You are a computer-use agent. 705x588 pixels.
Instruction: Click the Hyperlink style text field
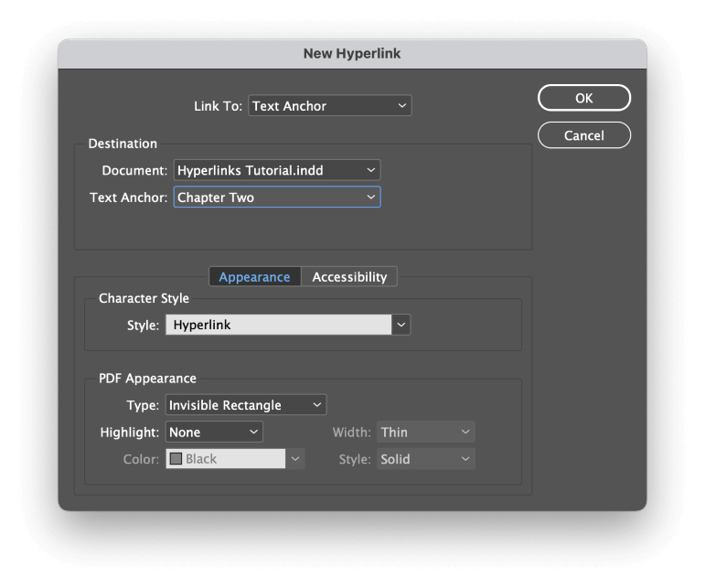coord(278,325)
